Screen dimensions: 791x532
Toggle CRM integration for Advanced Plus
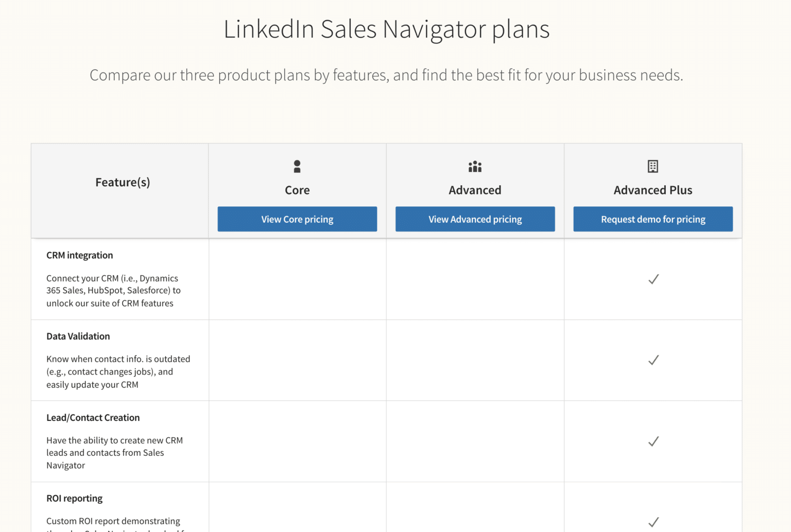pyautogui.click(x=652, y=279)
